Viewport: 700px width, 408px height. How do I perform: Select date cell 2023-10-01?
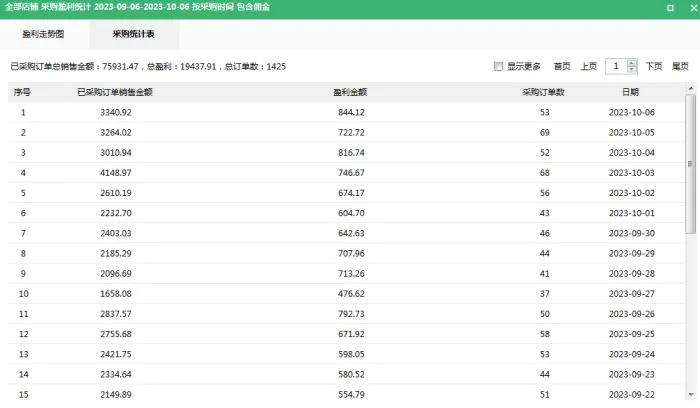pos(632,213)
